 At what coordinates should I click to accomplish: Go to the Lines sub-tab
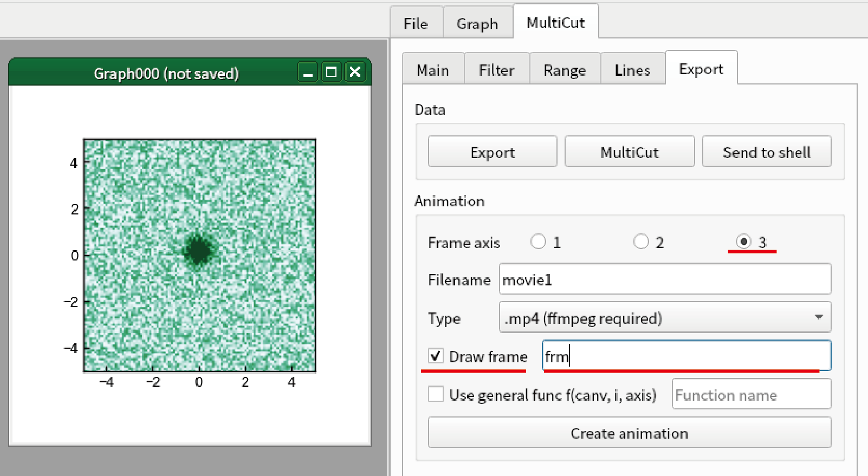coord(632,70)
